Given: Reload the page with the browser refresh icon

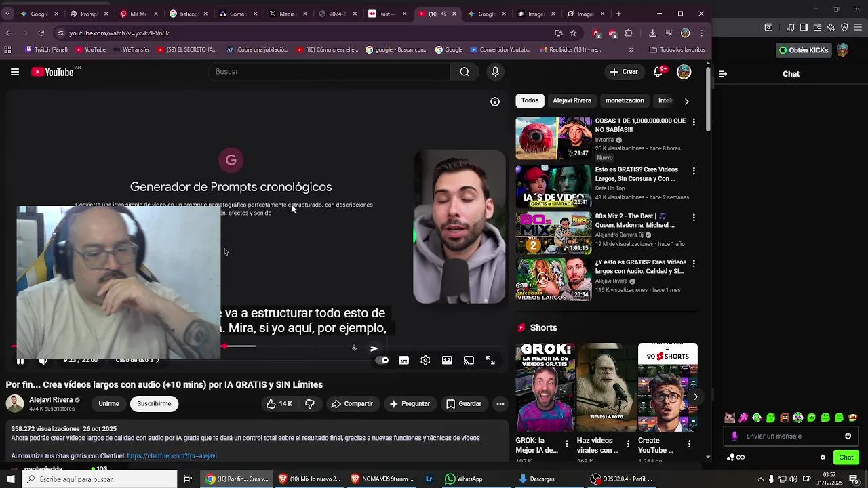Looking at the screenshot, I should (x=41, y=33).
